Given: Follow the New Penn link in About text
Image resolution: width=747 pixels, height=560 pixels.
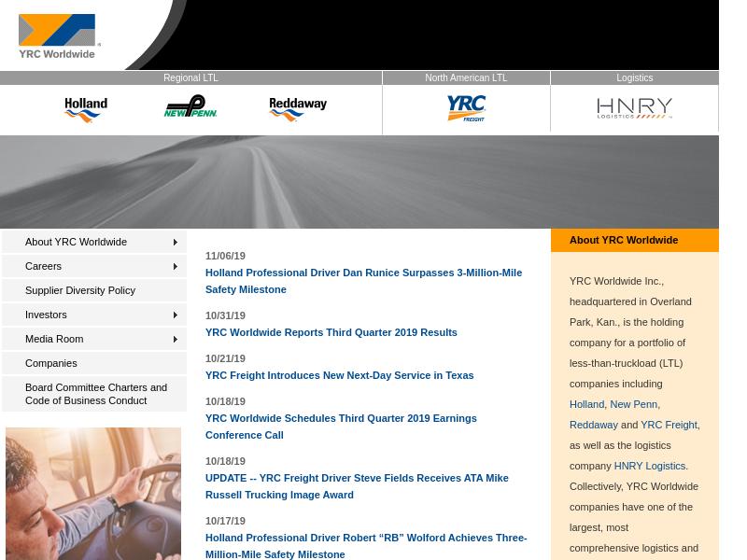Looking at the screenshot, I should point(634,404).
